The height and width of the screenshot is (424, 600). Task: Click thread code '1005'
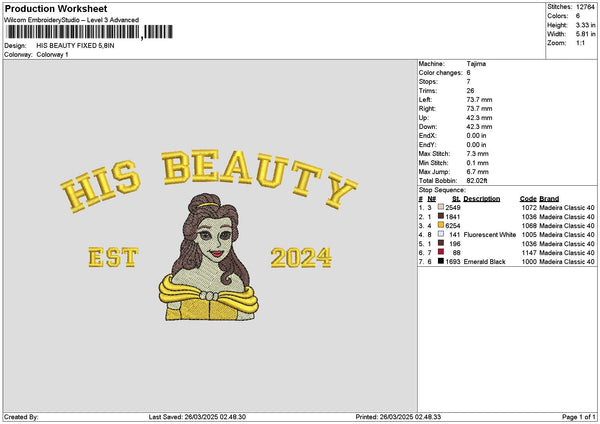pos(529,235)
